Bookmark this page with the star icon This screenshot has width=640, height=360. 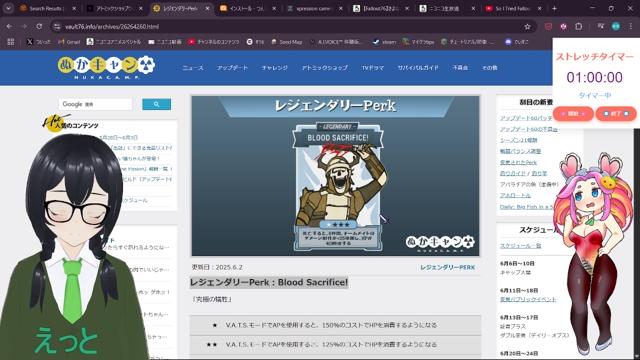[527, 27]
